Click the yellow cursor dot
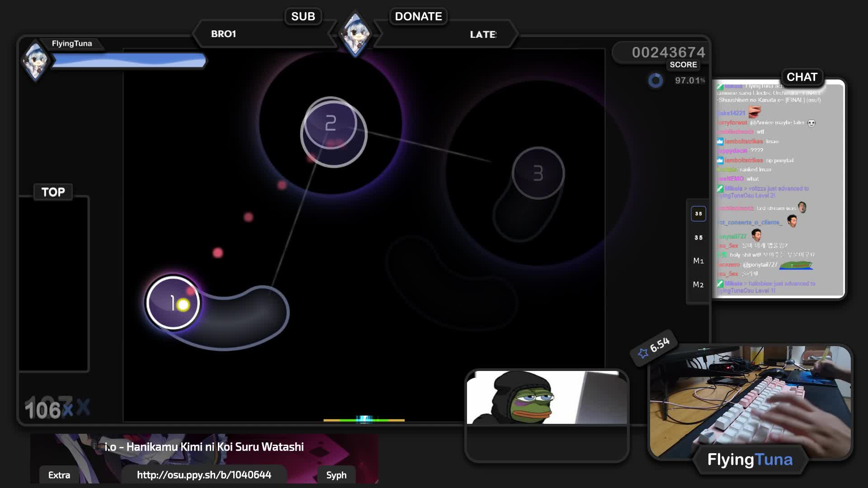Screen dimensions: 868x488 click(183, 305)
